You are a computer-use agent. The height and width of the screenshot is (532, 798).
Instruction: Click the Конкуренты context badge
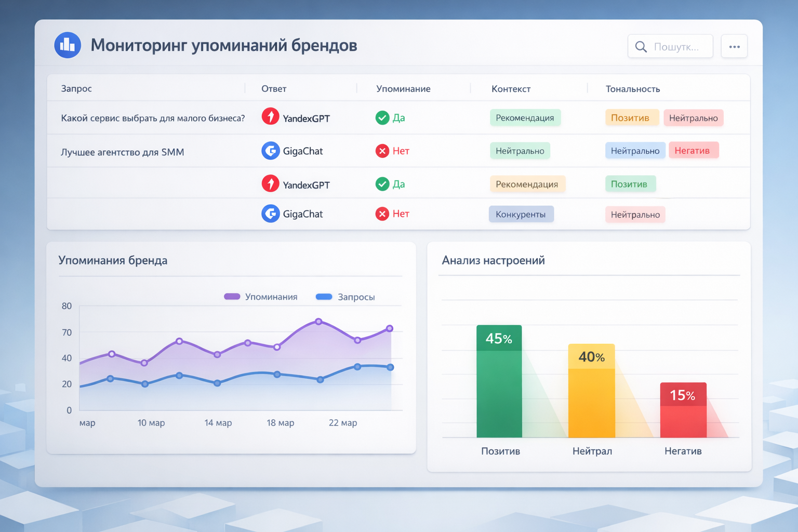click(x=521, y=214)
